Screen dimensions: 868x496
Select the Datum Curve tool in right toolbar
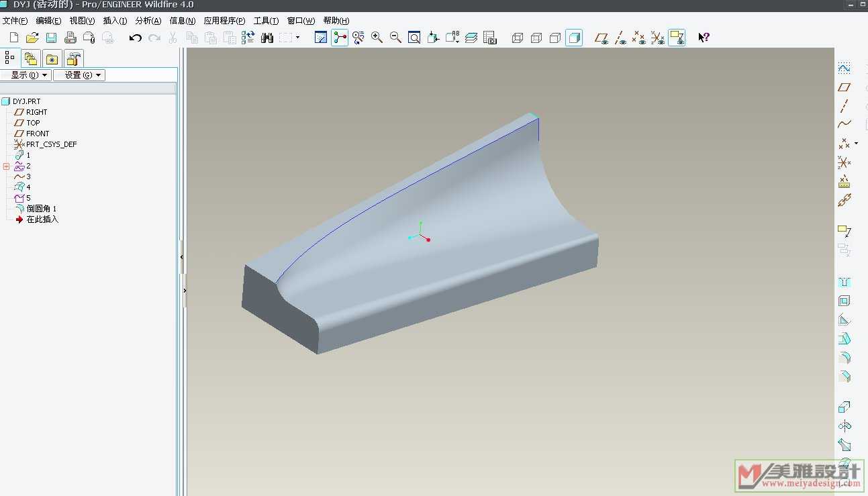[845, 124]
